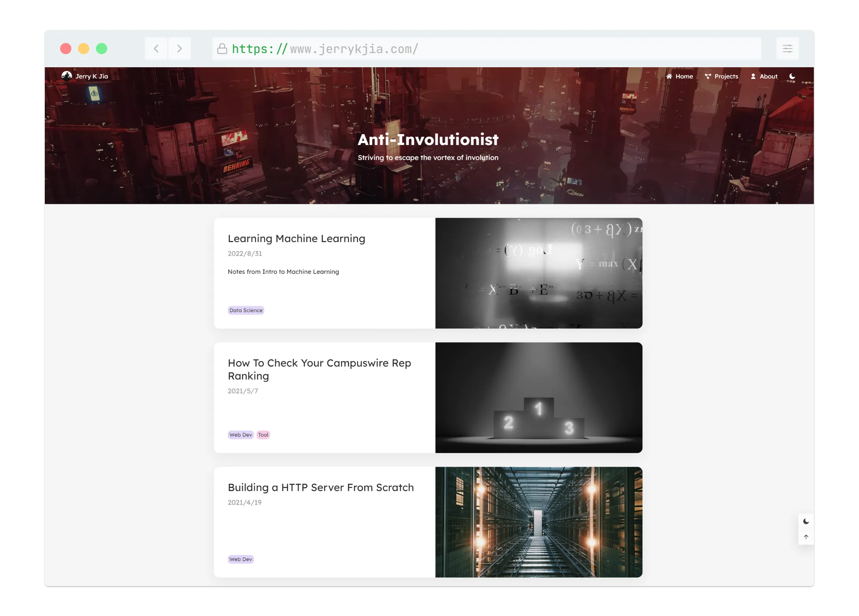Click the browser forward arrow
This screenshot has height=616, width=859.
click(x=180, y=49)
